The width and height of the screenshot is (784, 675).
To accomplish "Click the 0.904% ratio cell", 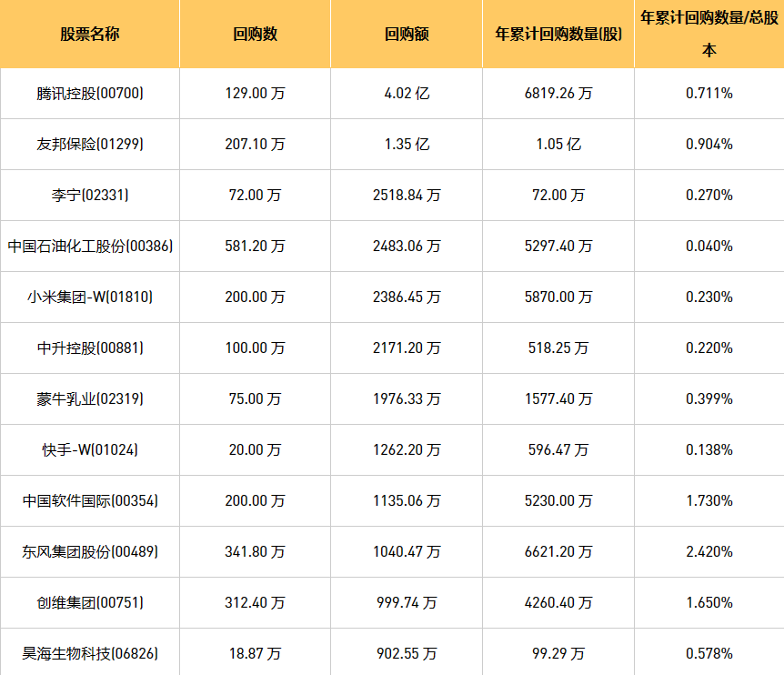I will pyautogui.click(x=709, y=145).
